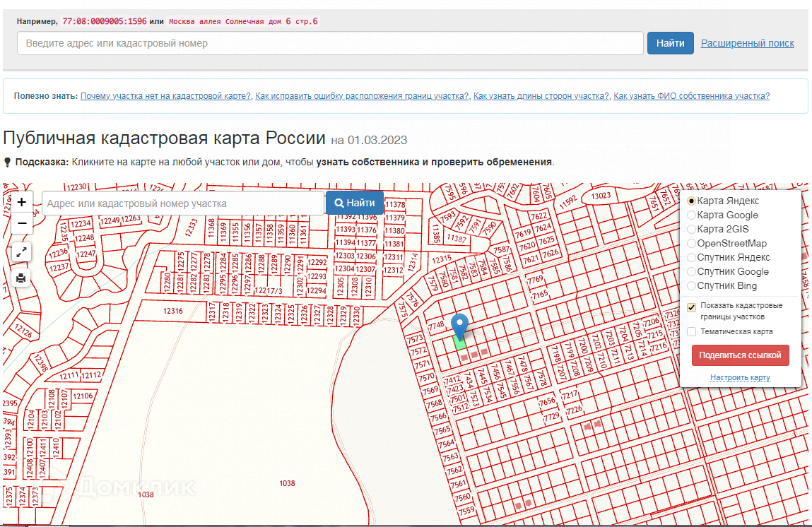Open 'Как узнать длины сторон участка?' link
Viewport: 812px width, 527px height.
click(x=541, y=96)
